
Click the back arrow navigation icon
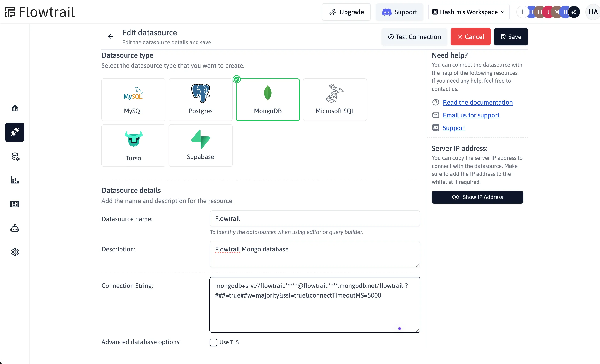coord(111,36)
